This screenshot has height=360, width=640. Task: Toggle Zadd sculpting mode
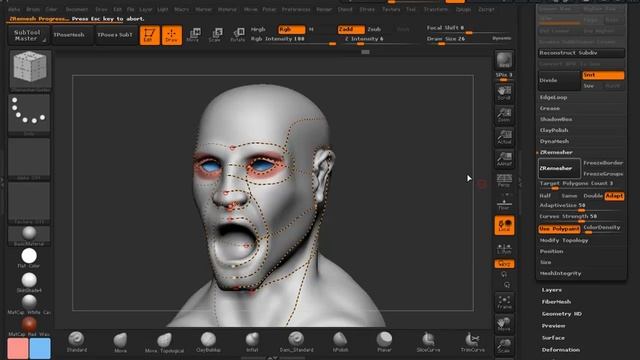[x=351, y=29]
